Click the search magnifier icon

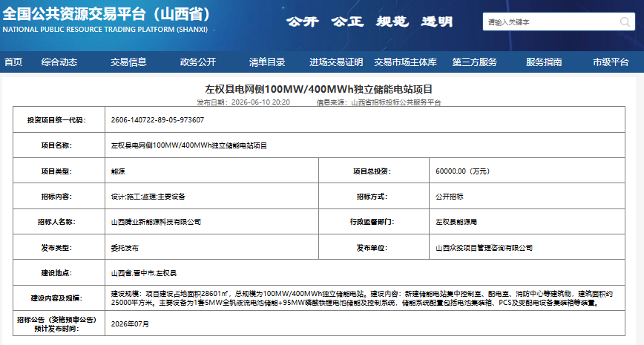[625, 22]
